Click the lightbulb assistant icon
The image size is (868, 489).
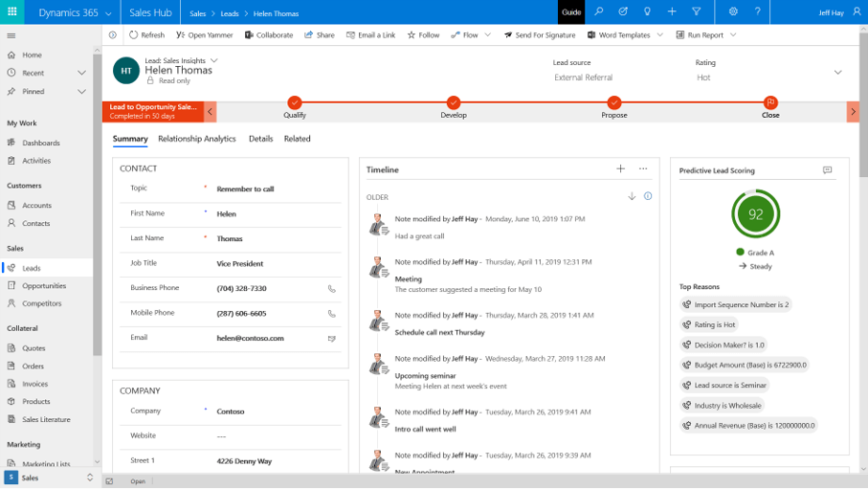pos(647,11)
